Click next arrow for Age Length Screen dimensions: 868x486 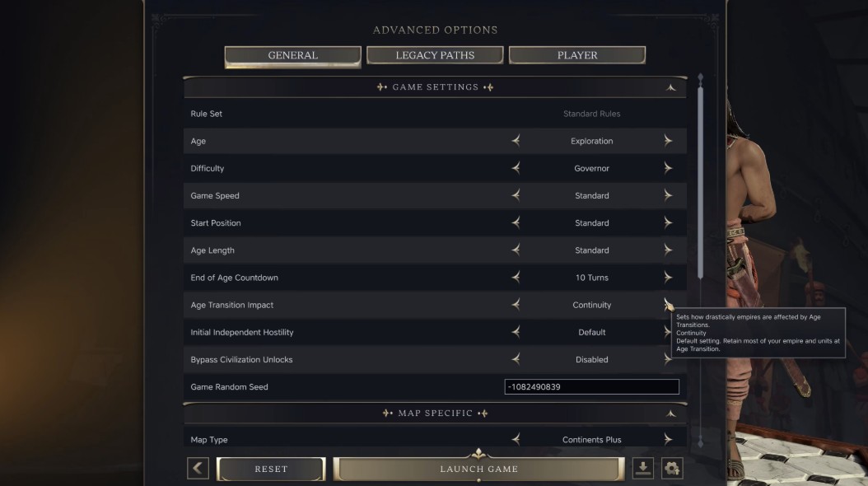pos(668,250)
